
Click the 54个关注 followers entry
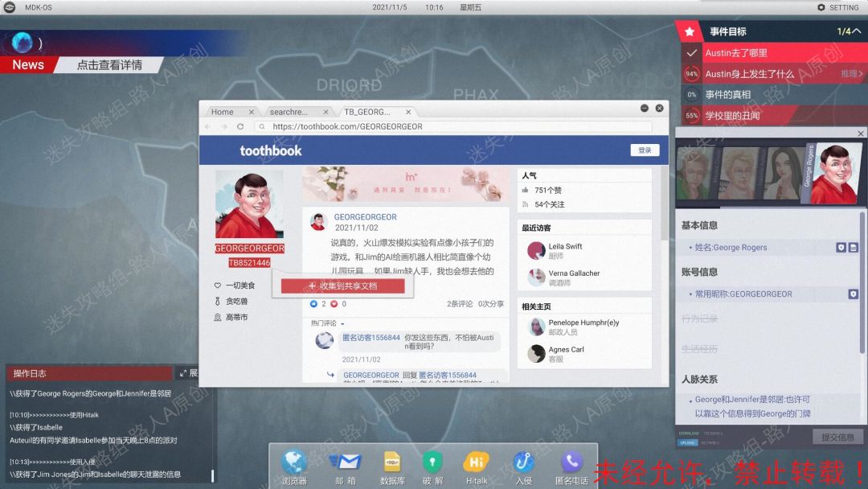[x=549, y=204]
